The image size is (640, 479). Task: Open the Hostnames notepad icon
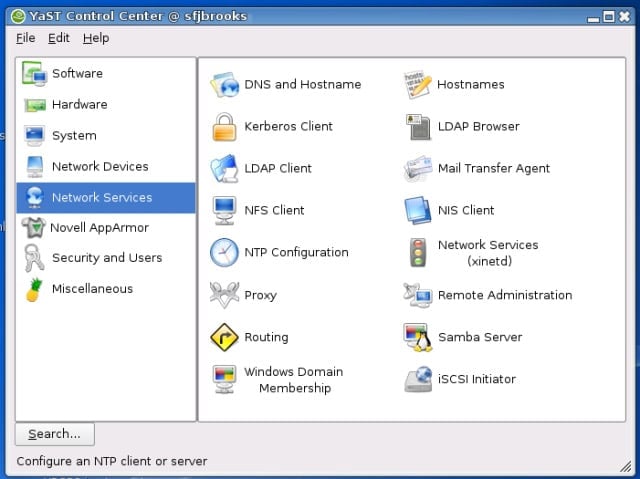click(x=417, y=84)
